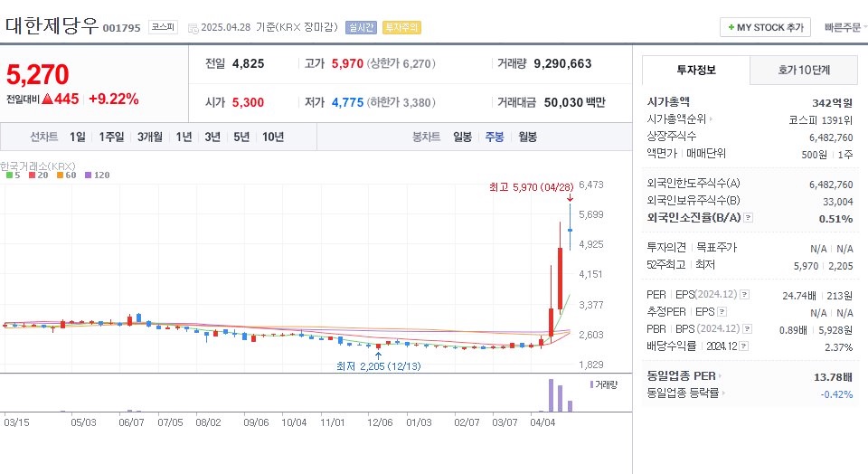Click the 최저 2,205 (12/13) chart marker
This screenshot has width=868, height=474.
tap(379, 366)
